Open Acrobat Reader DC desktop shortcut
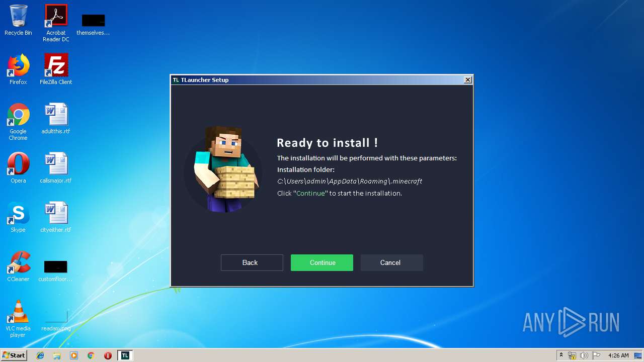This screenshot has height=362, width=644. coord(56,23)
